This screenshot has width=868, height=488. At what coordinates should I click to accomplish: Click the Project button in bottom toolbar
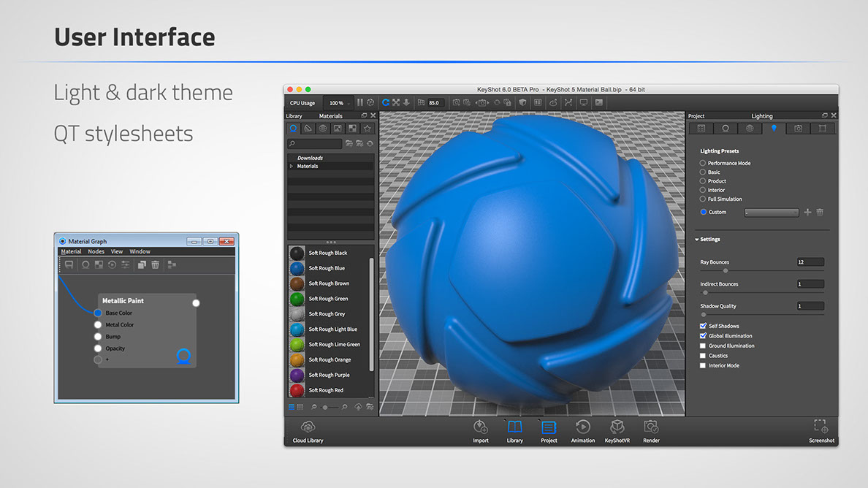pyautogui.click(x=549, y=428)
